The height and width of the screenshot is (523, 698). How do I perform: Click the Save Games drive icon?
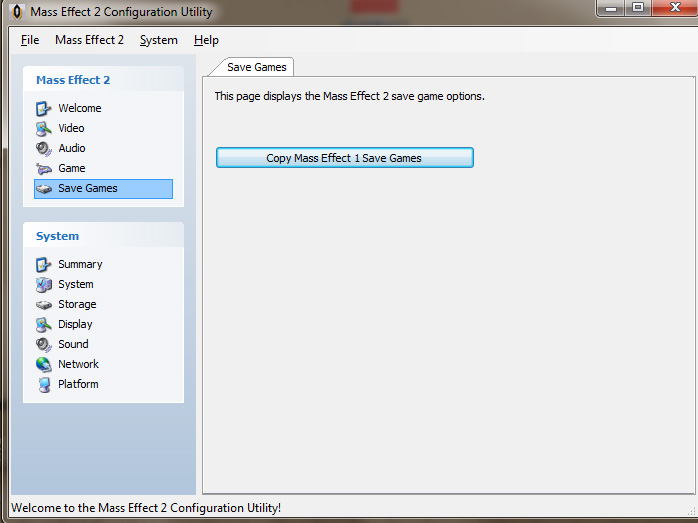[44, 189]
